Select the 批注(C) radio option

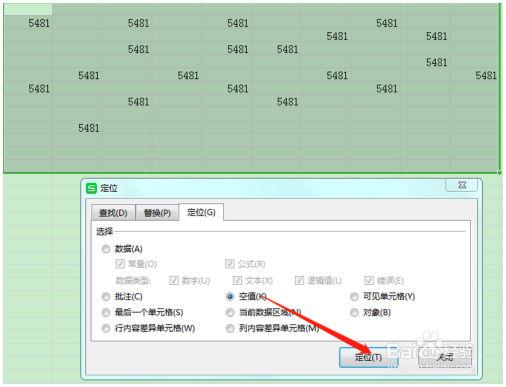pos(106,297)
